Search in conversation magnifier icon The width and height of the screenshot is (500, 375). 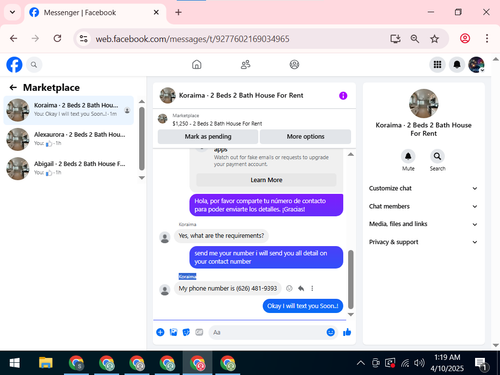(437, 156)
